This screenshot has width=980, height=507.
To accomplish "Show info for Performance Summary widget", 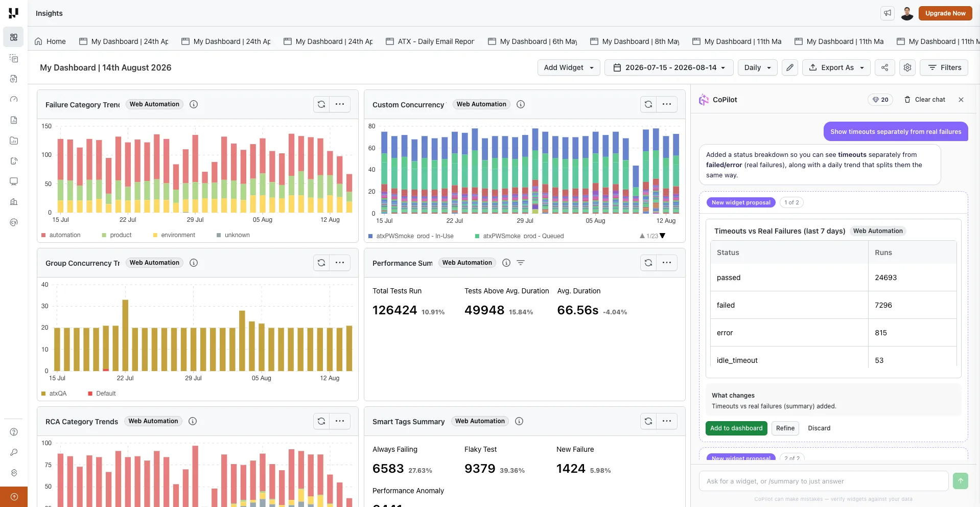I will [506, 263].
